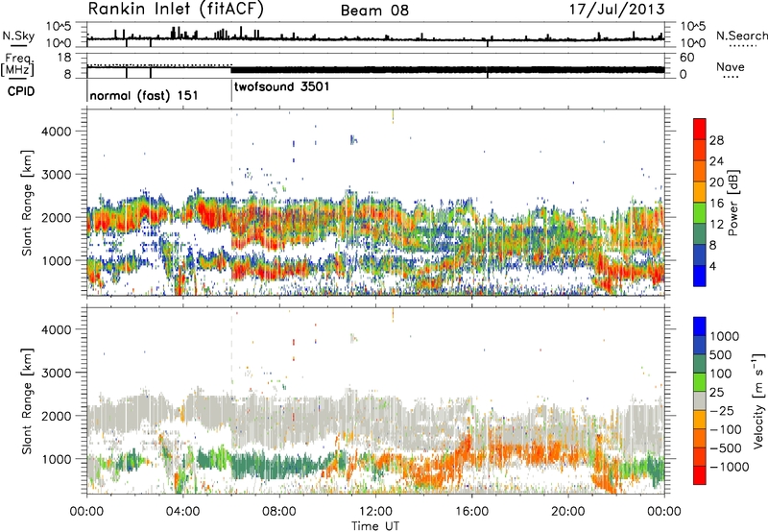The width and height of the screenshot is (768, 532).
Task: Click the '12:00' time tick label
Action: (x=375, y=512)
